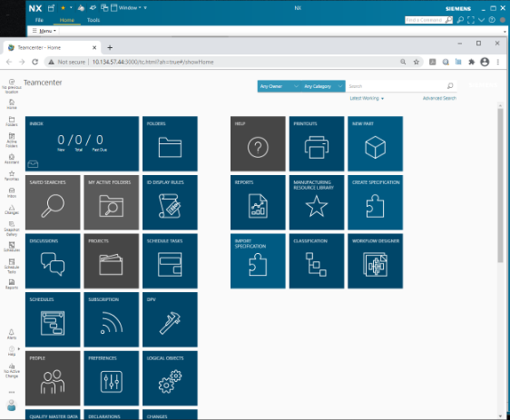Screen dimensions: 510x420
Task: Open the sidebar Help item
Action: 12,351
